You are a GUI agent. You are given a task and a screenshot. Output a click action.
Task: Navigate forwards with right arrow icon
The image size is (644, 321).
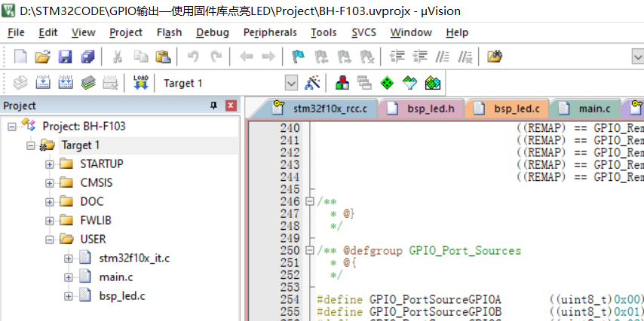268,57
